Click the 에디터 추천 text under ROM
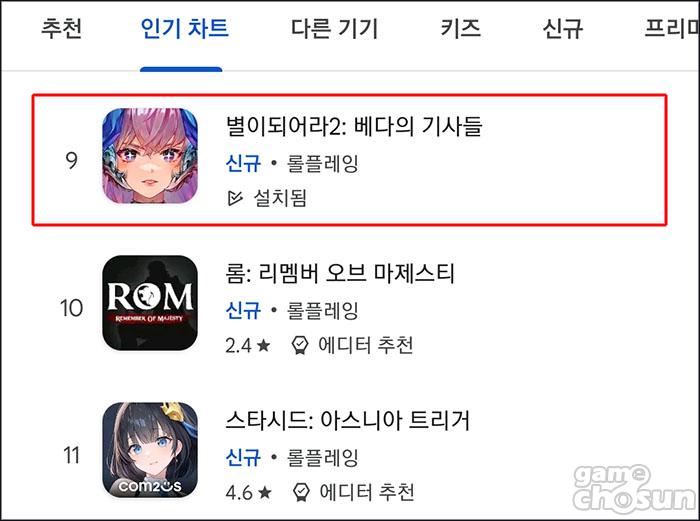This screenshot has width=700, height=521. 366,345
